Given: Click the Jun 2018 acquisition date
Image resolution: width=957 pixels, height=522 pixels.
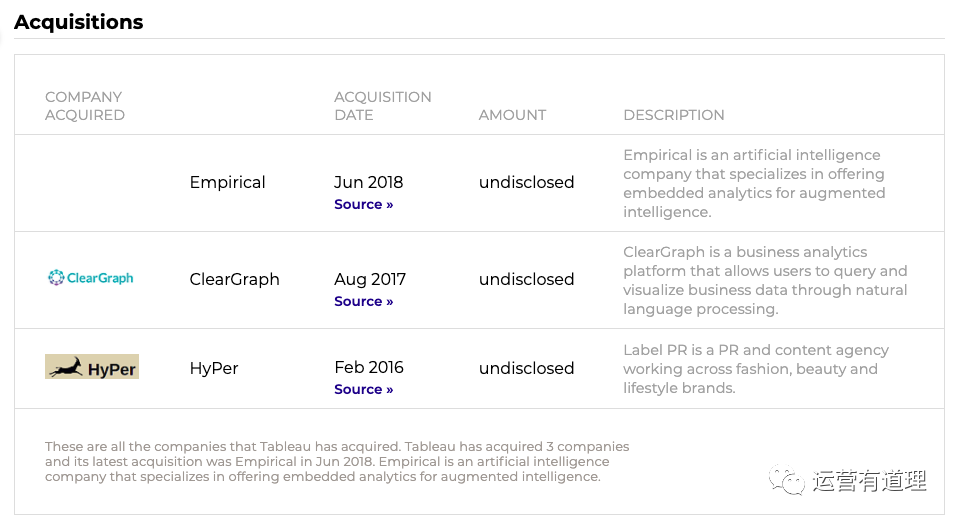Looking at the screenshot, I should tap(369, 183).
